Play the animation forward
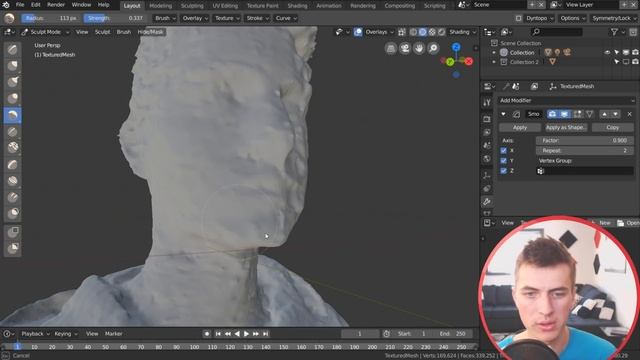The image size is (640, 360). (x=246, y=334)
